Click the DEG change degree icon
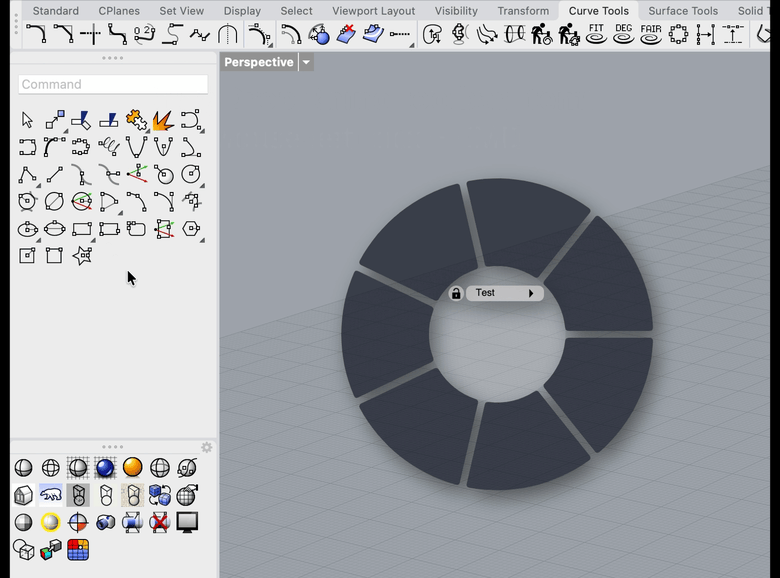780x578 pixels. (x=623, y=34)
